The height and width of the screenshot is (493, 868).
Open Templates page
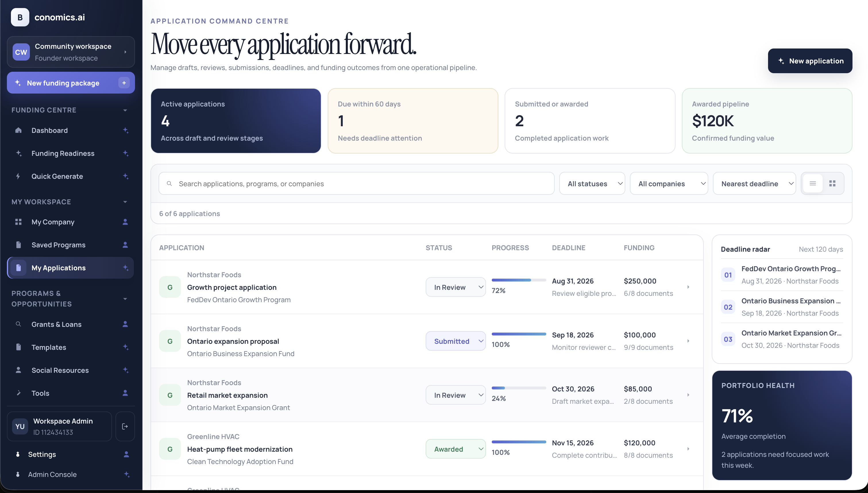[70, 347]
